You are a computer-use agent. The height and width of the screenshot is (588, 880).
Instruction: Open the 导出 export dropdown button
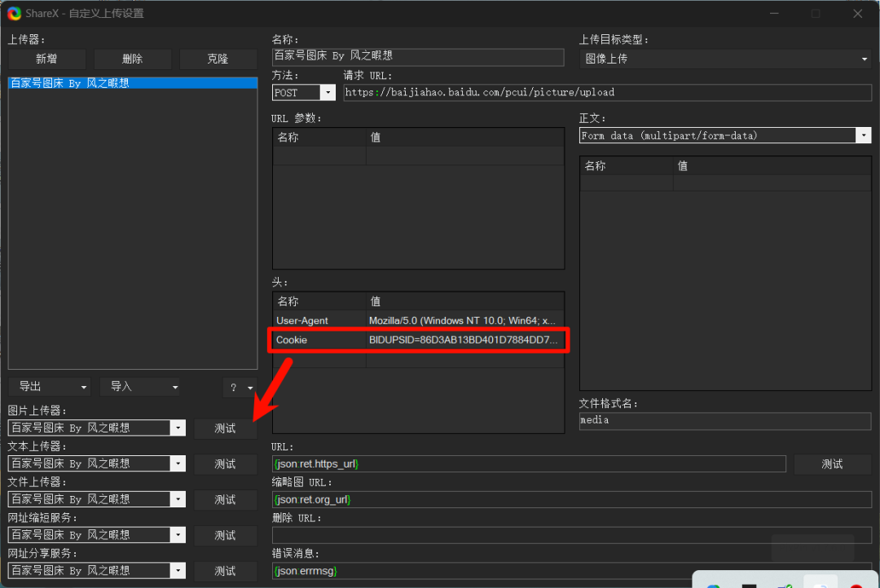(51, 387)
